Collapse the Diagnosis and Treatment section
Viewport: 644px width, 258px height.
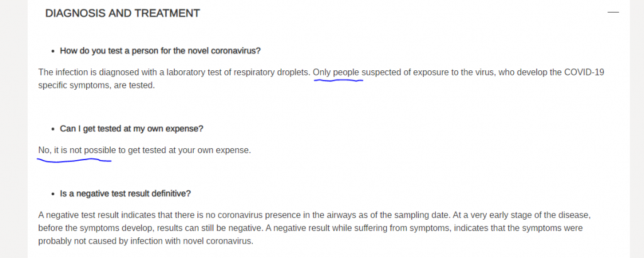click(613, 13)
